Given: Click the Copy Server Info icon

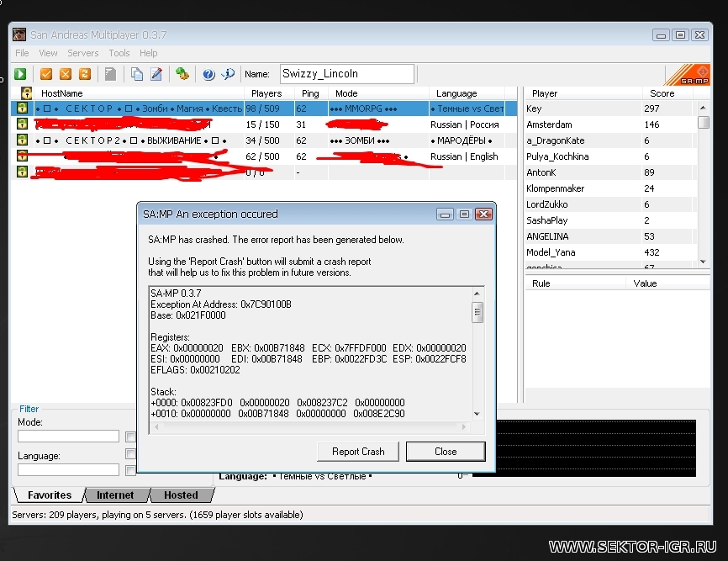Looking at the screenshot, I should [136, 74].
